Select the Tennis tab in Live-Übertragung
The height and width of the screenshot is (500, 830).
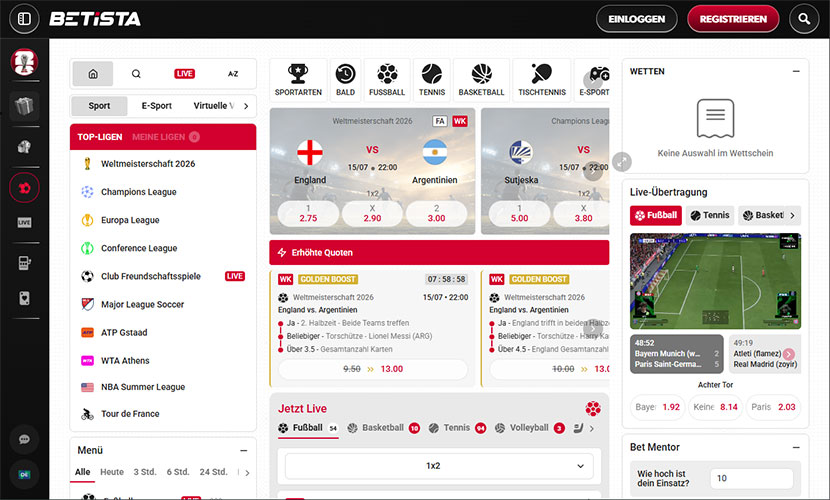point(710,215)
